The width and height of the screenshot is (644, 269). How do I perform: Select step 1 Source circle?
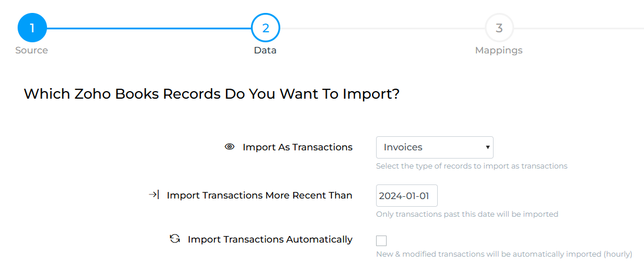(32, 28)
